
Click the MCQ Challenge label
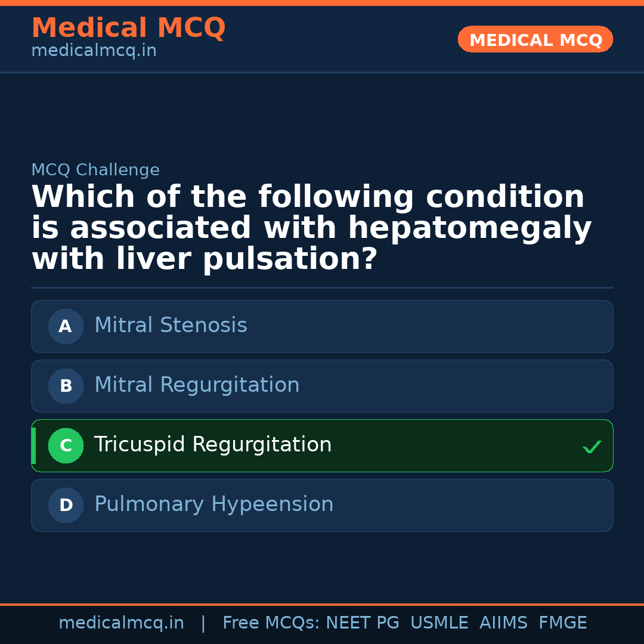click(x=95, y=170)
